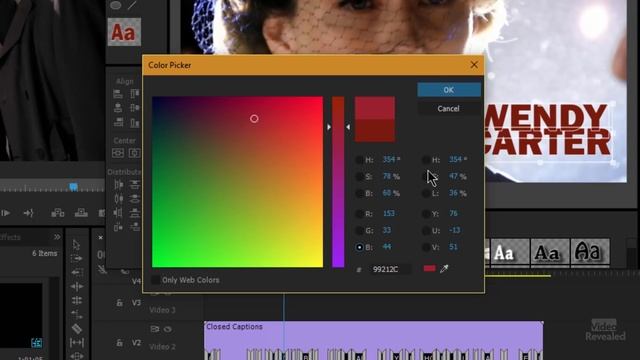Click the Video 3 track label

coord(162,310)
